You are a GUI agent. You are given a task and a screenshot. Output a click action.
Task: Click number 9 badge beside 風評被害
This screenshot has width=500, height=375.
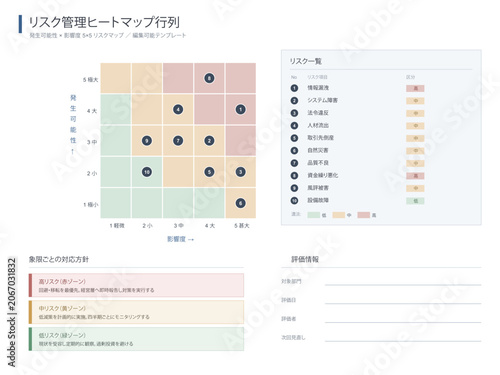coord(294,188)
